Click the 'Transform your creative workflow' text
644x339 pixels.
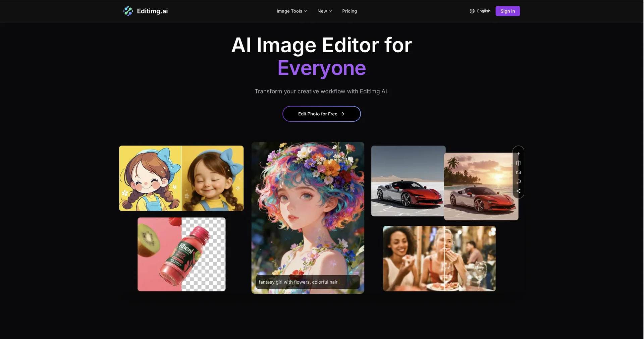click(321, 91)
